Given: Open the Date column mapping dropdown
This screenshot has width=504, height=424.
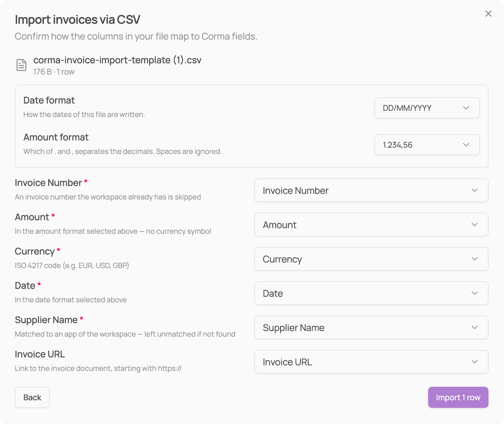Looking at the screenshot, I should pos(371,293).
